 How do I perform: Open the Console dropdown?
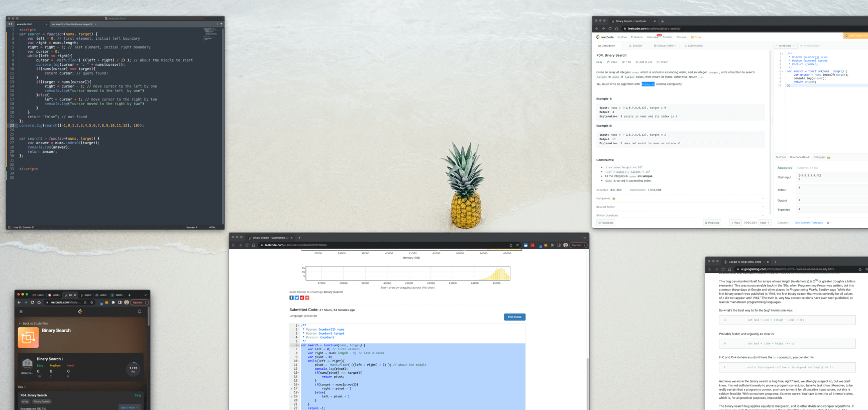[784, 223]
